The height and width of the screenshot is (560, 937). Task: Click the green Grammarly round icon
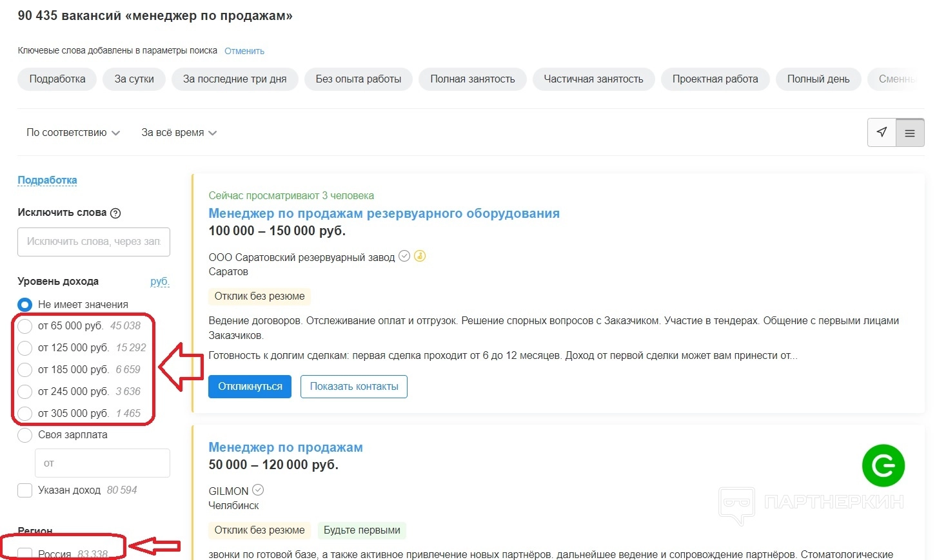(x=883, y=465)
